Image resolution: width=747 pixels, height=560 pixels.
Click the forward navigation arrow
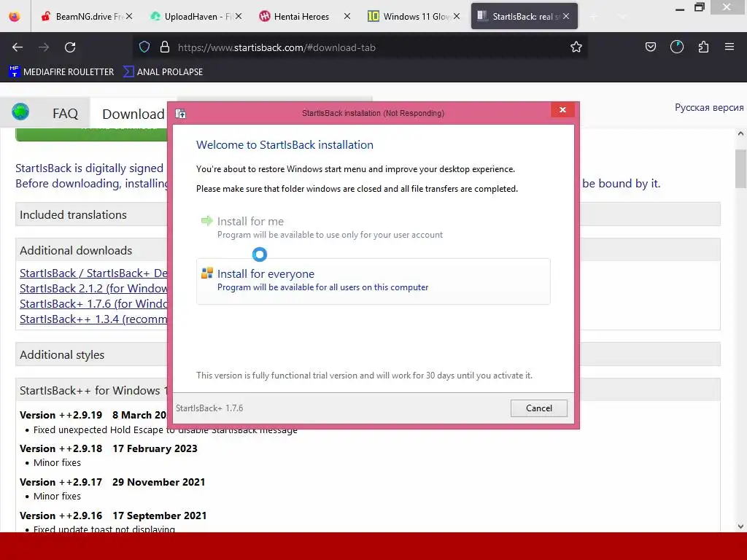(44, 47)
